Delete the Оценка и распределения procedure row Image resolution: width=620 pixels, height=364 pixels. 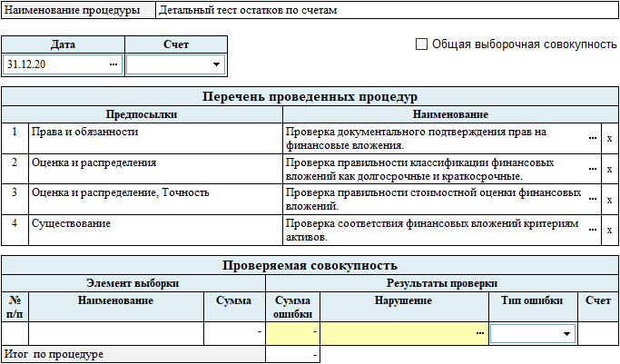(610, 169)
